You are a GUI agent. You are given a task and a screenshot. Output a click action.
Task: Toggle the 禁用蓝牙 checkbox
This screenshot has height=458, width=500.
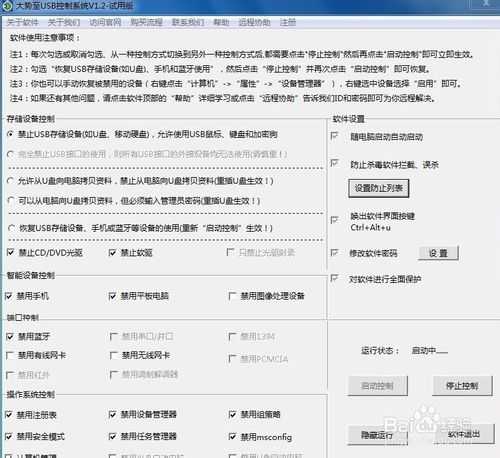(x=10, y=337)
